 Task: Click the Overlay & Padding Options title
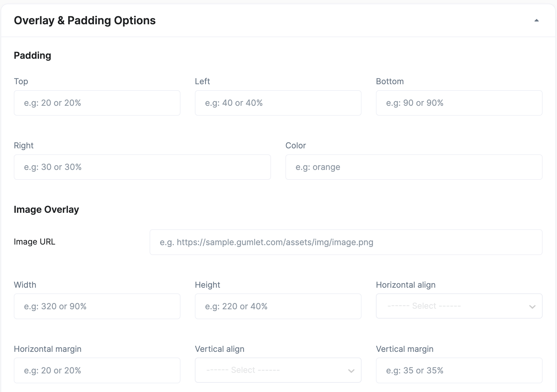click(x=85, y=20)
